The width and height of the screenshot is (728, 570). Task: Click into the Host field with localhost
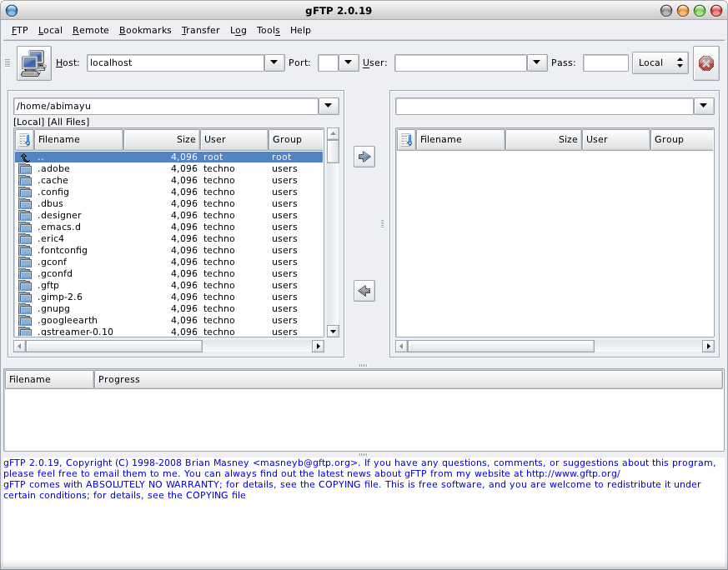[175, 63]
